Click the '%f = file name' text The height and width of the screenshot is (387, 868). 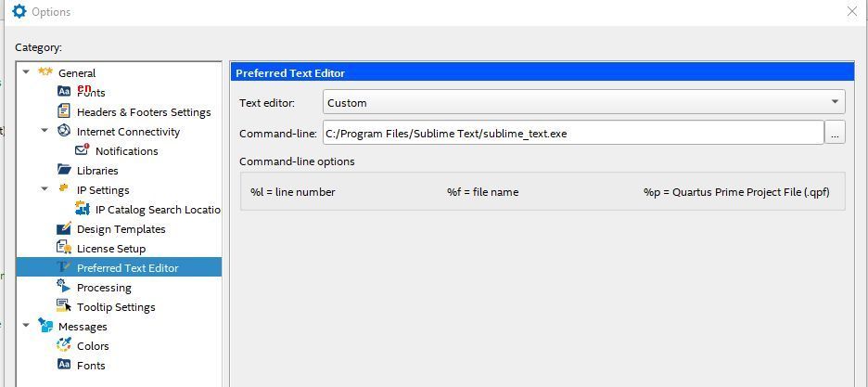483,192
